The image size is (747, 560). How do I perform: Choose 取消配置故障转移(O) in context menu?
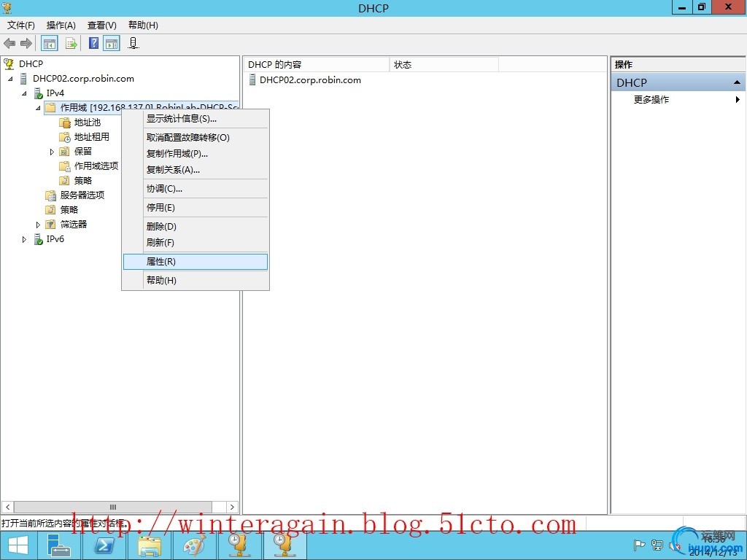[196, 138]
